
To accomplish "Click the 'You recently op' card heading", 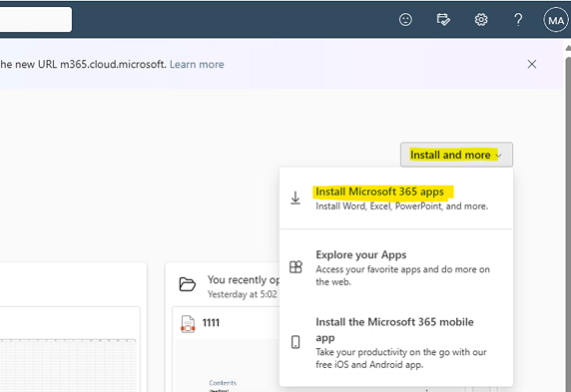I will (244, 279).
